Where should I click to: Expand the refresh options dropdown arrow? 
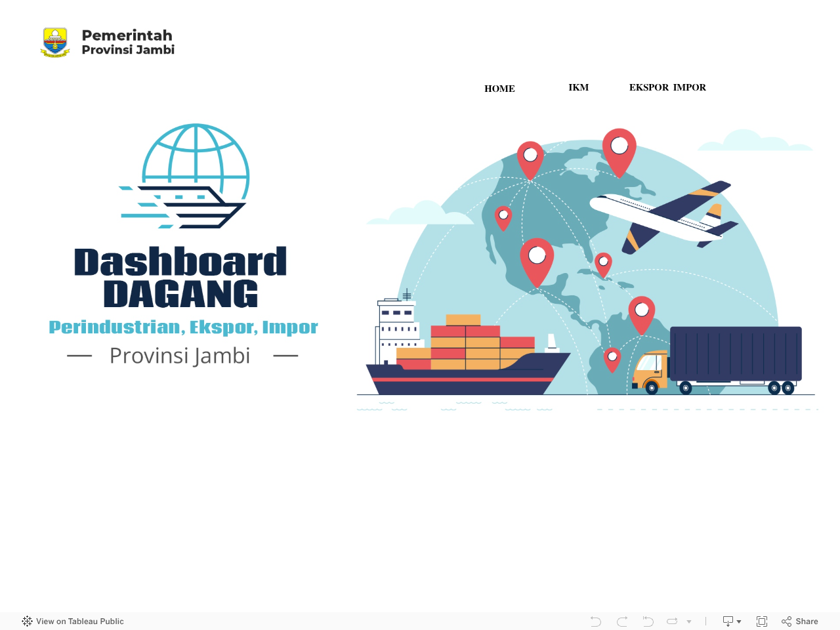tap(689, 621)
